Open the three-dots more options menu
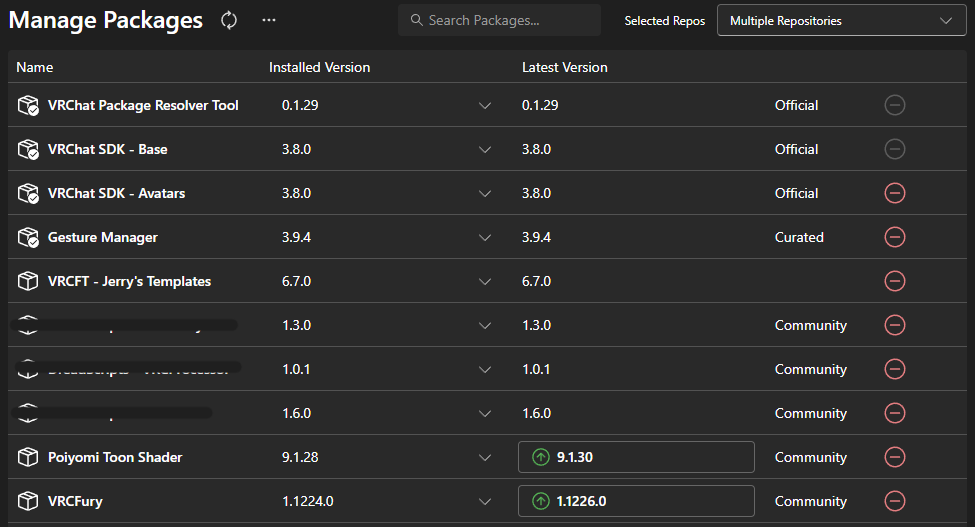This screenshot has height=527, width=975. (x=269, y=21)
